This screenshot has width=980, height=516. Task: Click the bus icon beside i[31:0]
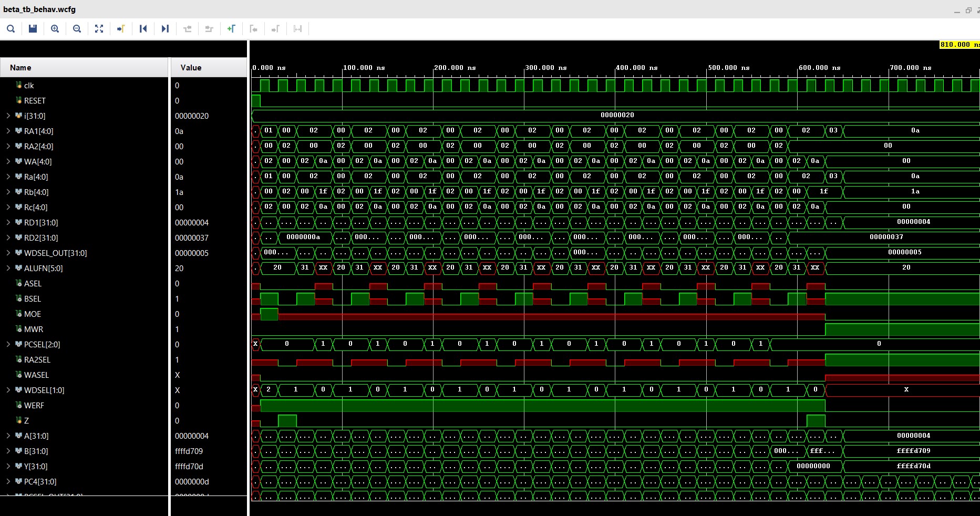pos(19,116)
